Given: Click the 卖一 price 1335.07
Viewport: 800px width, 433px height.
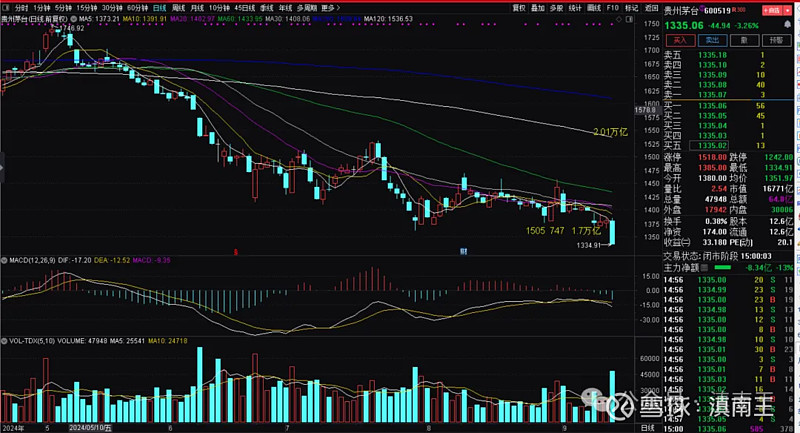Looking at the screenshot, I should tap(712, 95).
